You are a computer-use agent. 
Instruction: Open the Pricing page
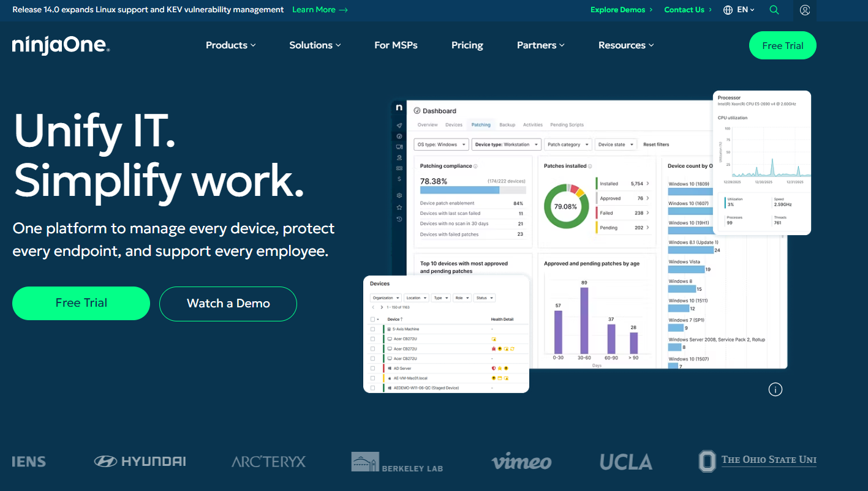pos(467,45)
